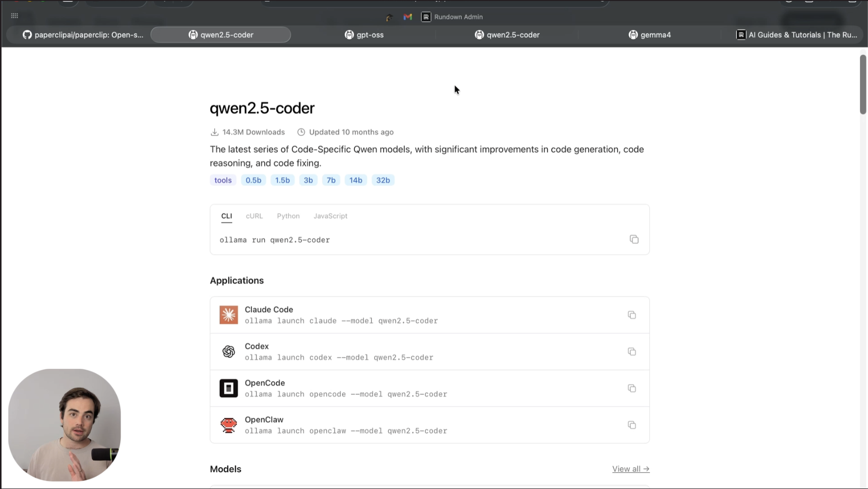Switch to the JavaScript code snippet
This screenshot has width=868, height=489.
coord(330,216)
